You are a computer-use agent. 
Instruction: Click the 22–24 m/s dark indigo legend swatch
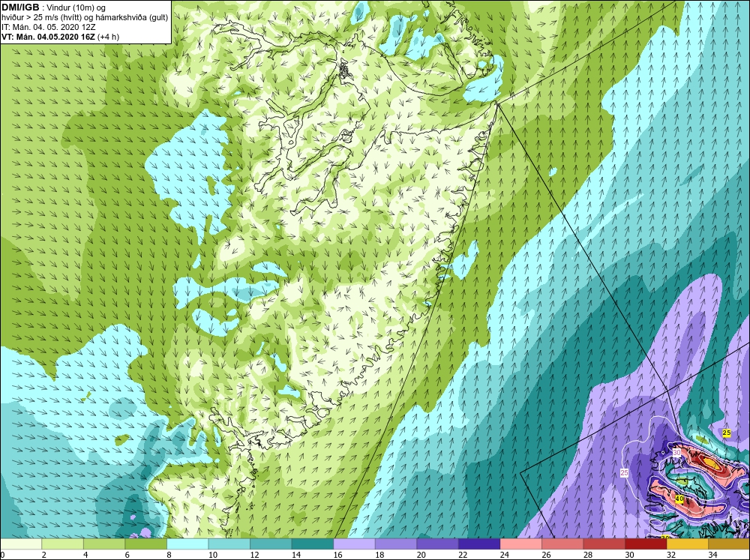coord(478,544)
